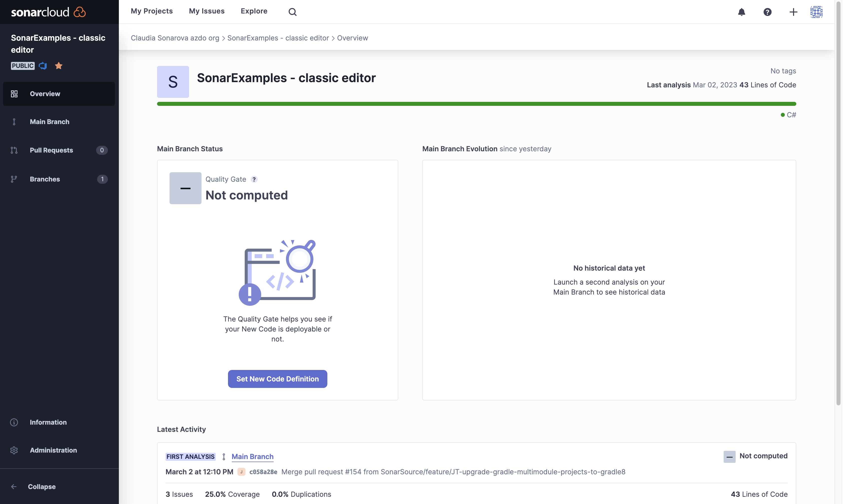
Task: Select Overview in the sidebar
Action: 59,94
